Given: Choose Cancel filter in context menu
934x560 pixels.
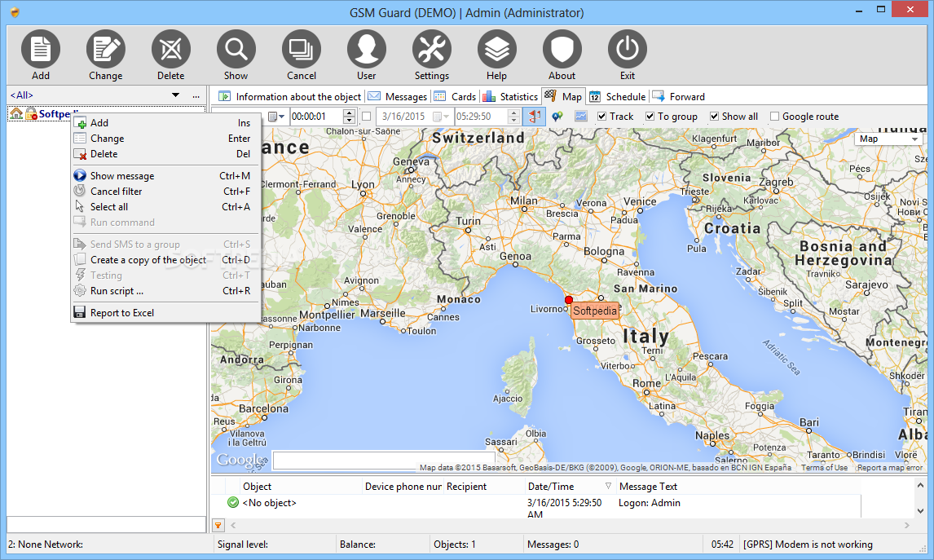Looking at the screenshot, I should 165,192.
